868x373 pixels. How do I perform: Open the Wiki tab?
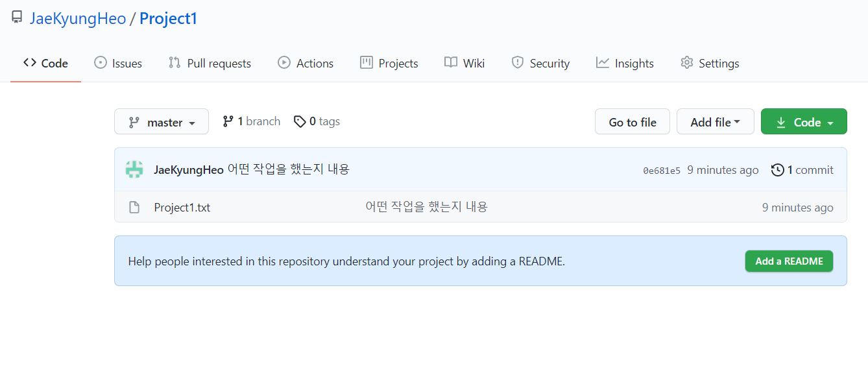coord(464,63)
